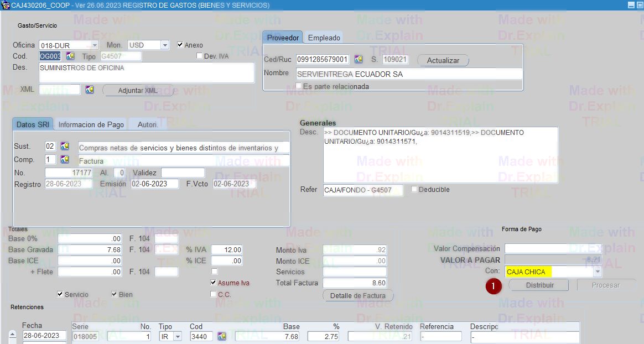644x344 pixels.
Task: Open retention code 3440 lookup icon
Action: pyautogui.click(x=222, y=336)
